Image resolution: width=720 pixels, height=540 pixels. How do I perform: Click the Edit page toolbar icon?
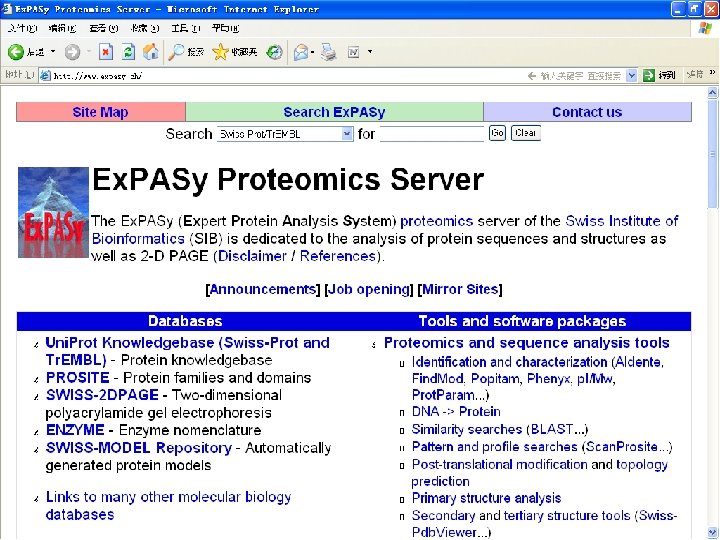click(x=354, y=52)
